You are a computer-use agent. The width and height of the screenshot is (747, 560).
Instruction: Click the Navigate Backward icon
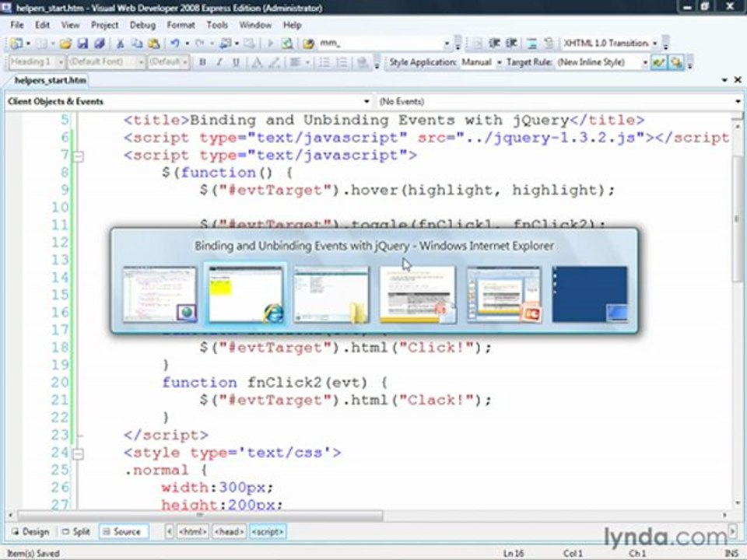225,44
